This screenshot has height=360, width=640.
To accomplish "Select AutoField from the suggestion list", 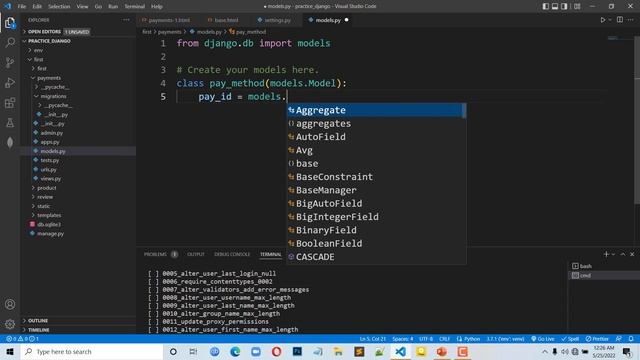I will coord(376,137).
